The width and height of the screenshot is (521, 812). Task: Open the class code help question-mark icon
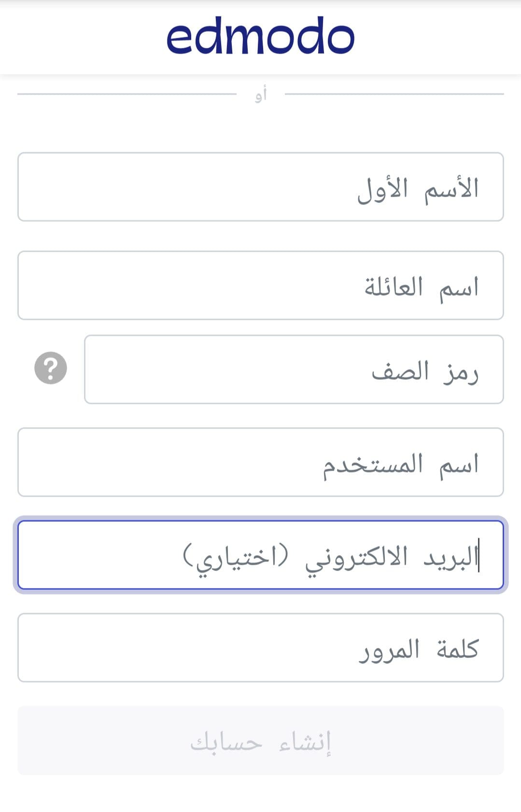(51, 368)
